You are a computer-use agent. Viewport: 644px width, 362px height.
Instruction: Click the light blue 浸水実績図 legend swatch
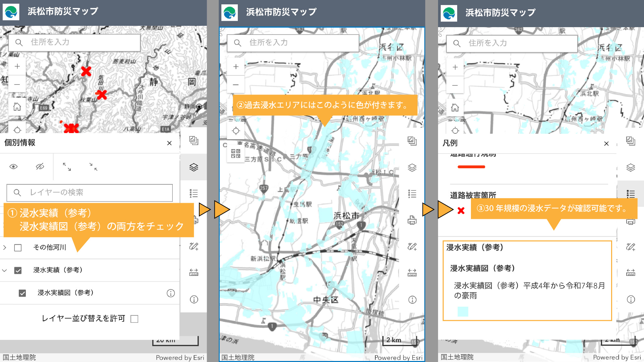pos(463,311)
